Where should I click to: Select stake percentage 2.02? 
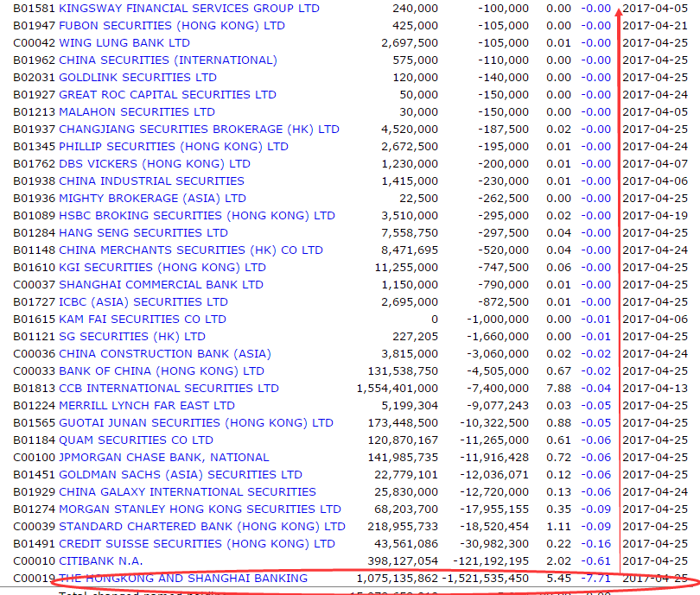(558, 561)
